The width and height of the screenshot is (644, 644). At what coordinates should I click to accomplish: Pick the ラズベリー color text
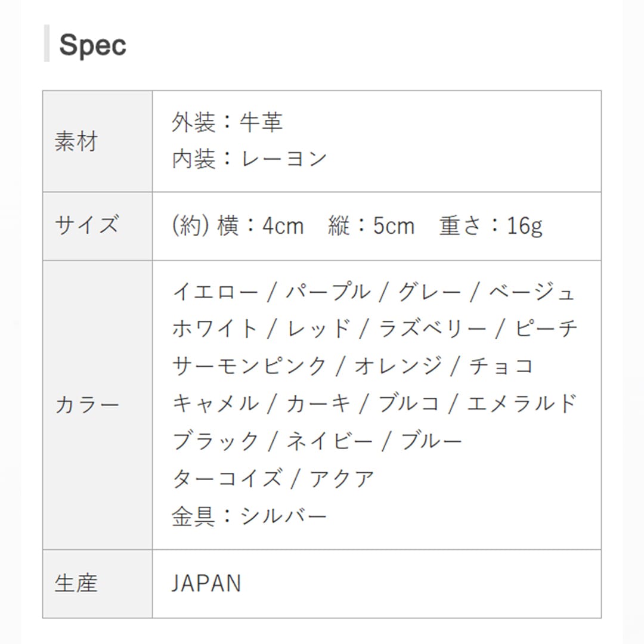click(x=432, y=329)
